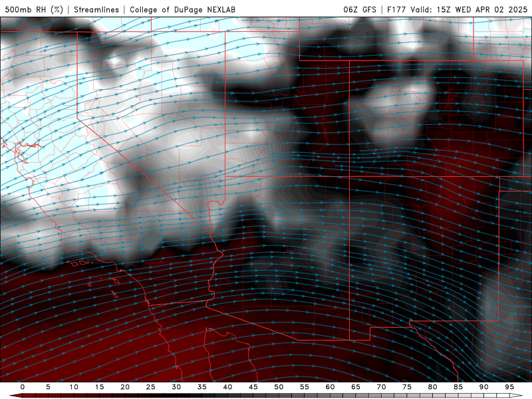532x399 pixels.
Task: Click the pale right arrow end of color bar
Action: pos(516,396)
